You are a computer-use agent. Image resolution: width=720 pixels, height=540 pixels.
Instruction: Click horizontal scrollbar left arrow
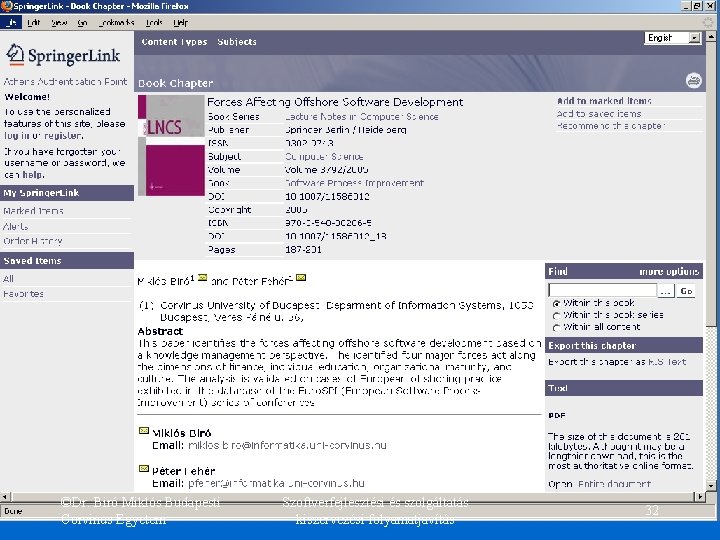(x=6, y=496)
